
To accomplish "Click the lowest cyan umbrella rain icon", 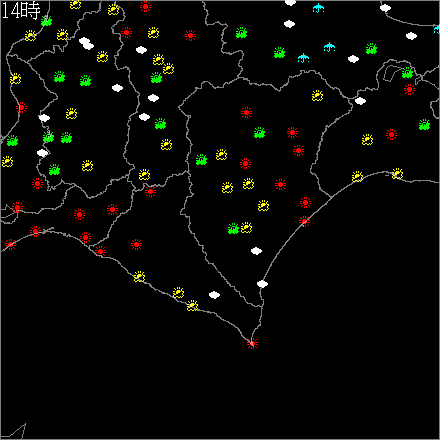I will pos(303,58).
